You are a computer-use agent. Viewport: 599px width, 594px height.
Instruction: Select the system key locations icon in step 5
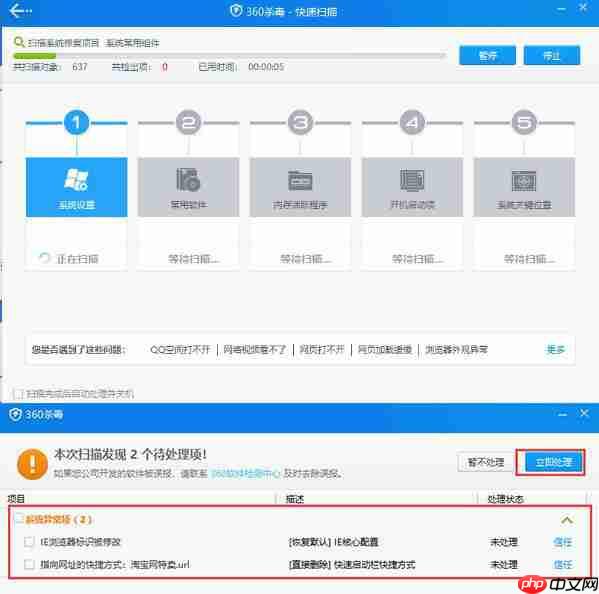pos(524,180)
